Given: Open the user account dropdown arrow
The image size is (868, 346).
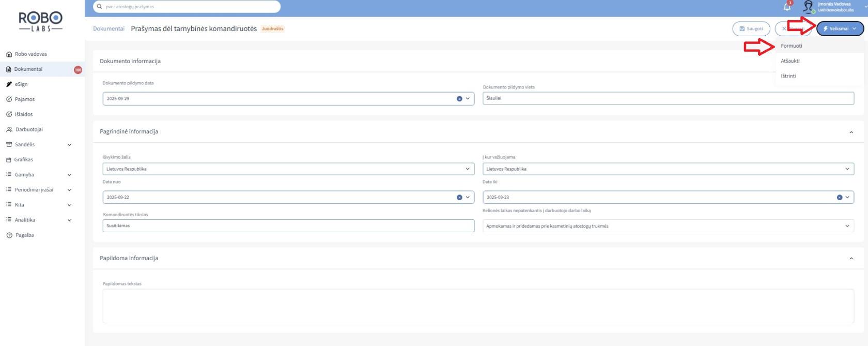Looking at the screenshot, I should click(x=865, y=7).
